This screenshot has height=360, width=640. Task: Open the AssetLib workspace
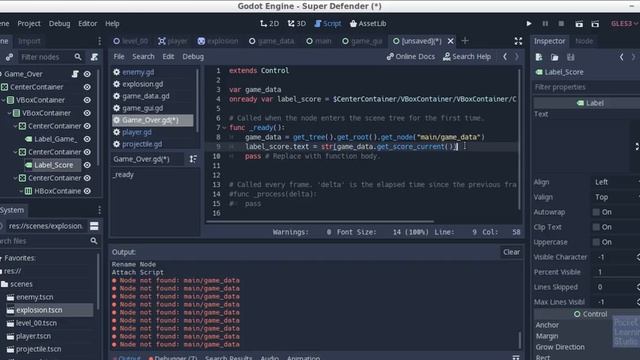pos(368,24)
